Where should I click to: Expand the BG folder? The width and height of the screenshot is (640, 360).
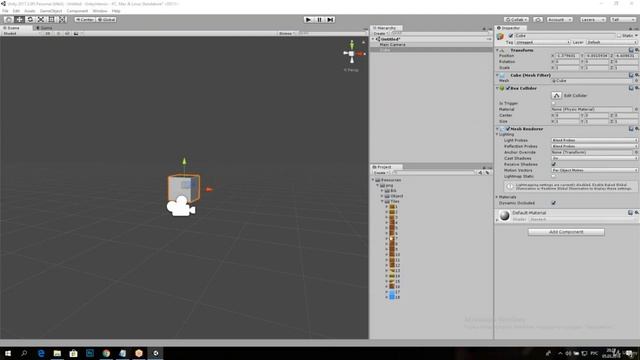pos(382,191)
